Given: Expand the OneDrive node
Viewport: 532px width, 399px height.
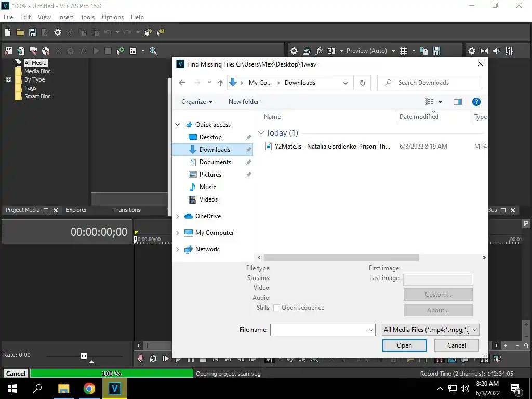Looking at the screenshot, I should tap(178, 216).
